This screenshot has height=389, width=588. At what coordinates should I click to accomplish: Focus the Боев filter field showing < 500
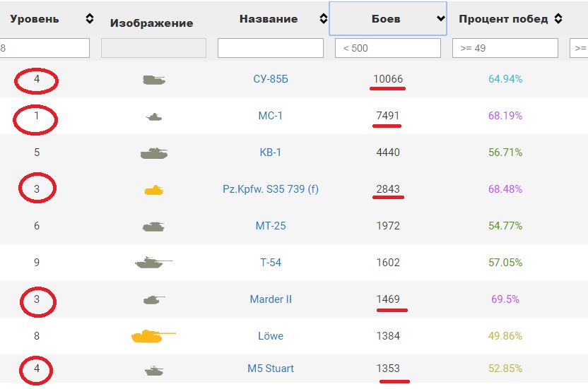[x=388, y=48]
